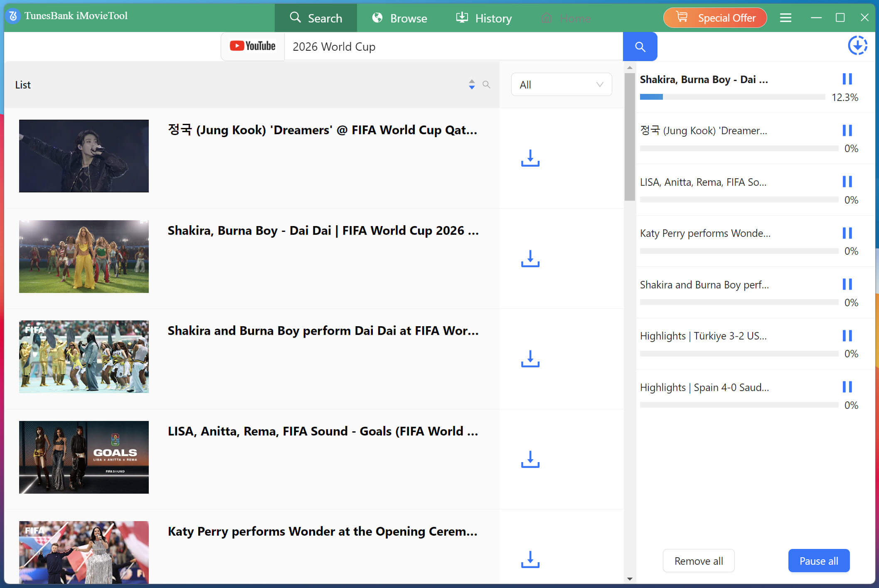Switch to the Browse tab
This screenshot has width=879, height=588.
400,18
